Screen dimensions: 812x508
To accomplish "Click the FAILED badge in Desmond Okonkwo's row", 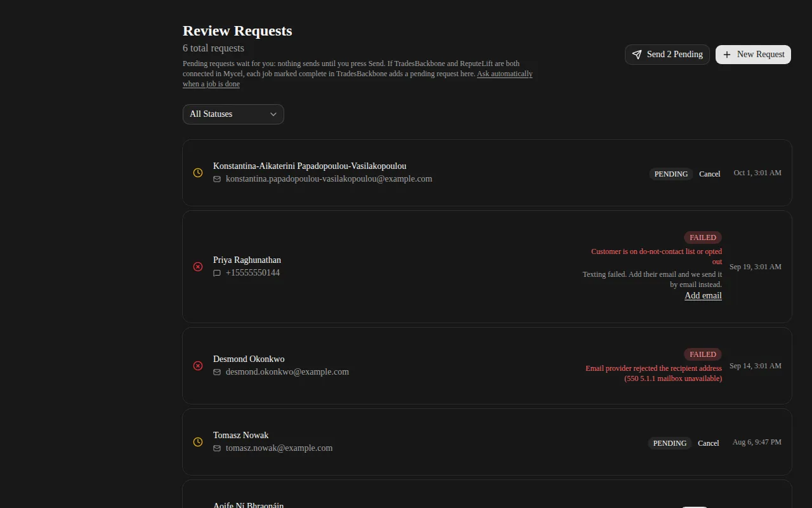I will pyautogui.click(x=703, y=354).
